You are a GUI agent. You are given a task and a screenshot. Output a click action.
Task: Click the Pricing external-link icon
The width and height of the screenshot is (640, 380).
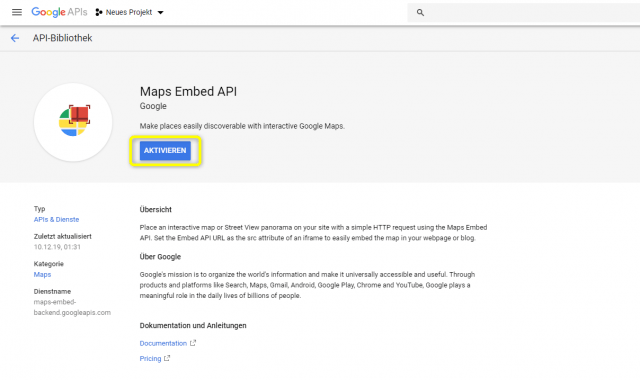click(x=167, y=358)
